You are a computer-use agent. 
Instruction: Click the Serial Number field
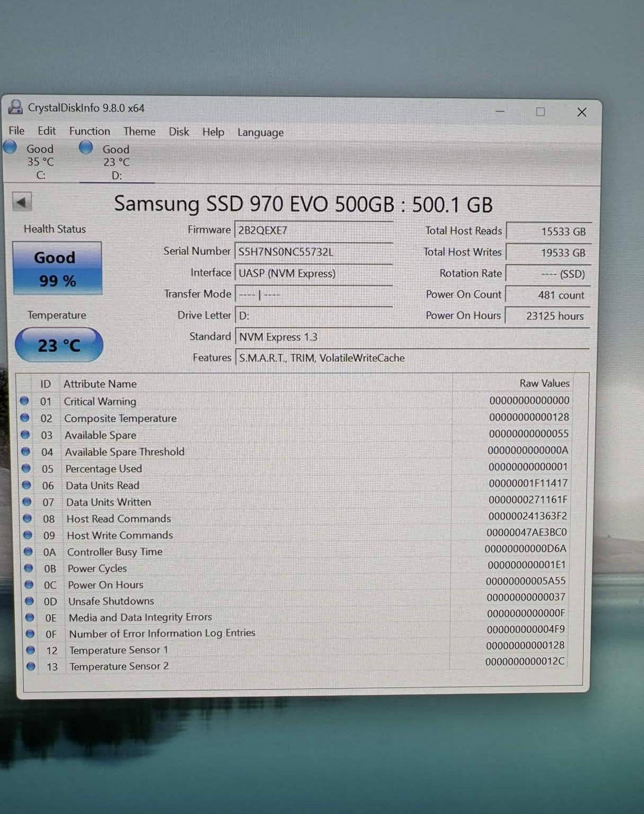point(314,252)
